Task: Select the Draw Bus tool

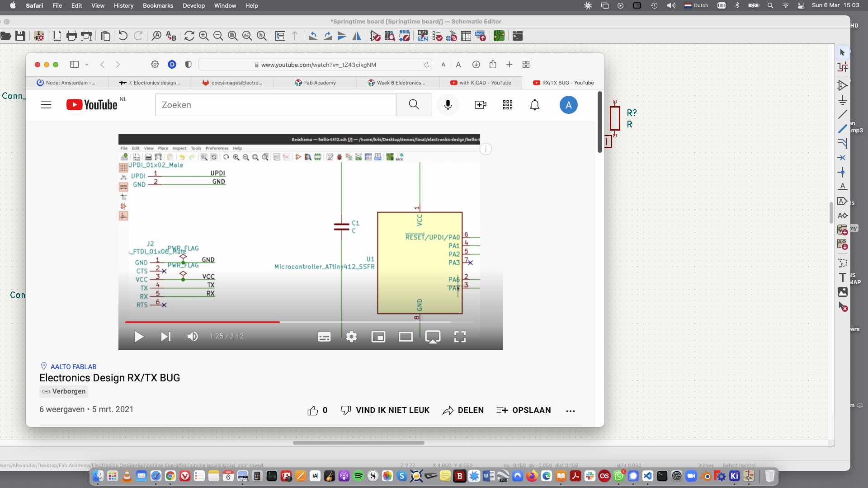Action: point(842,129)
